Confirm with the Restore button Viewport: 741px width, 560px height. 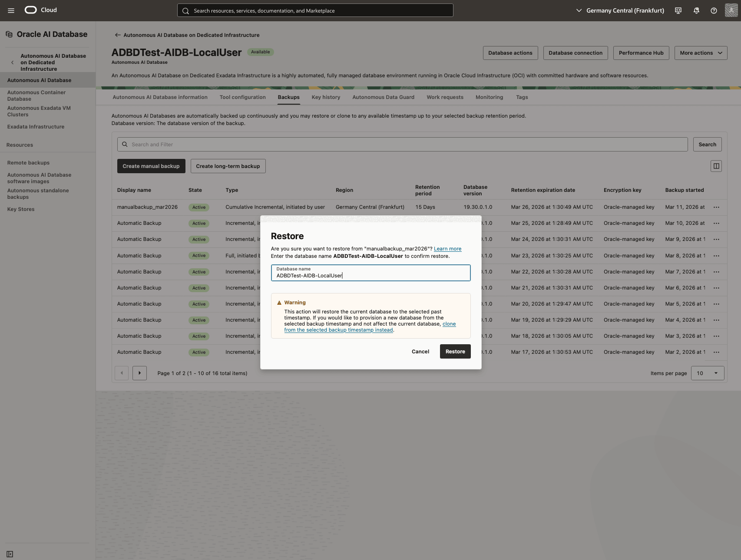click(x=455, y=352)
